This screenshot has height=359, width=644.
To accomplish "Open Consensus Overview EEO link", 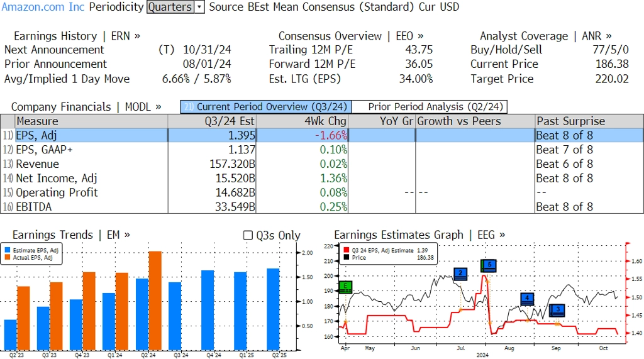I will point(351,36).
